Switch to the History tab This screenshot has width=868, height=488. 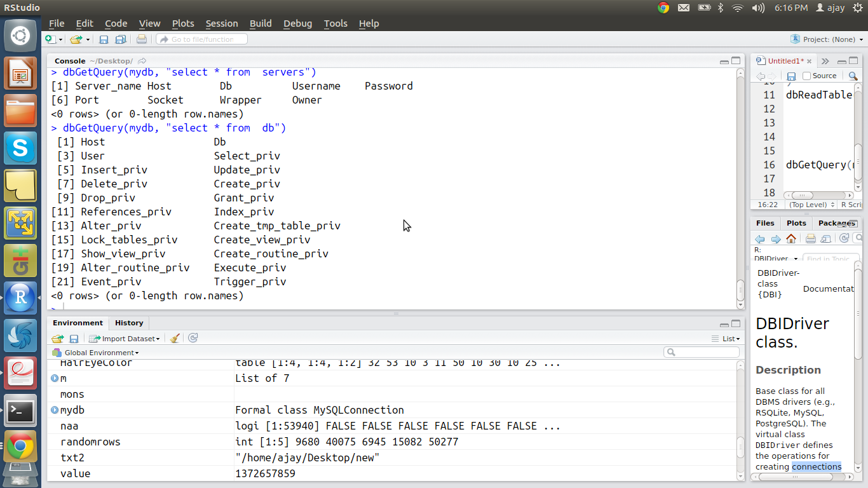click(x=129, y=323)
